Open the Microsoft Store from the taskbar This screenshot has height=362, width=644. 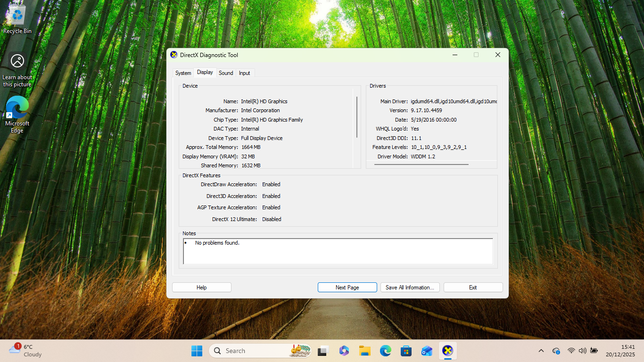click(x=406, y=351)
